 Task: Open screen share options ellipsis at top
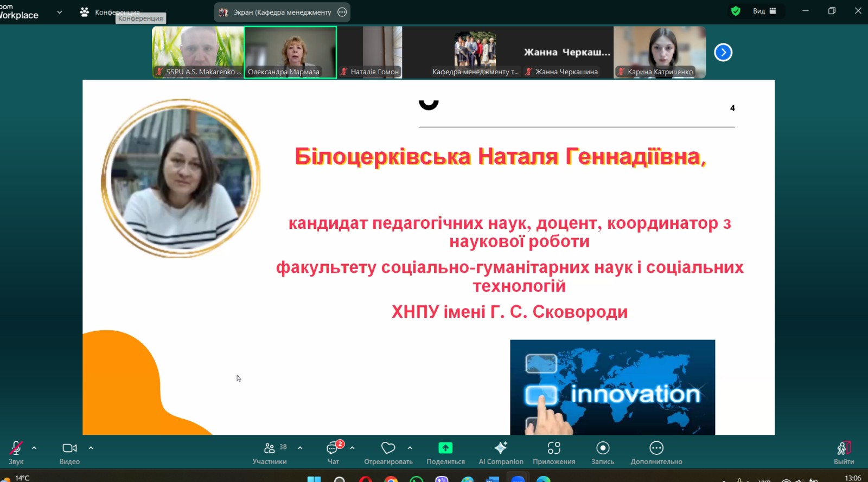[342, 12]
